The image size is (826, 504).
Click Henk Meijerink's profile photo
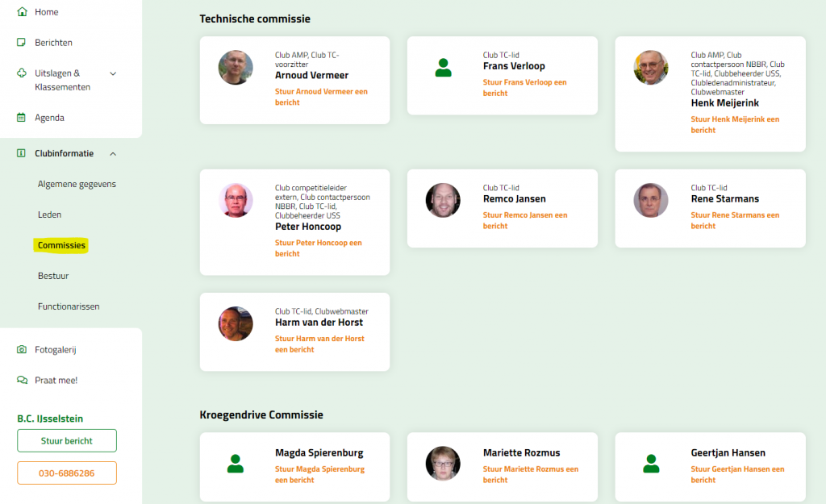651,68
